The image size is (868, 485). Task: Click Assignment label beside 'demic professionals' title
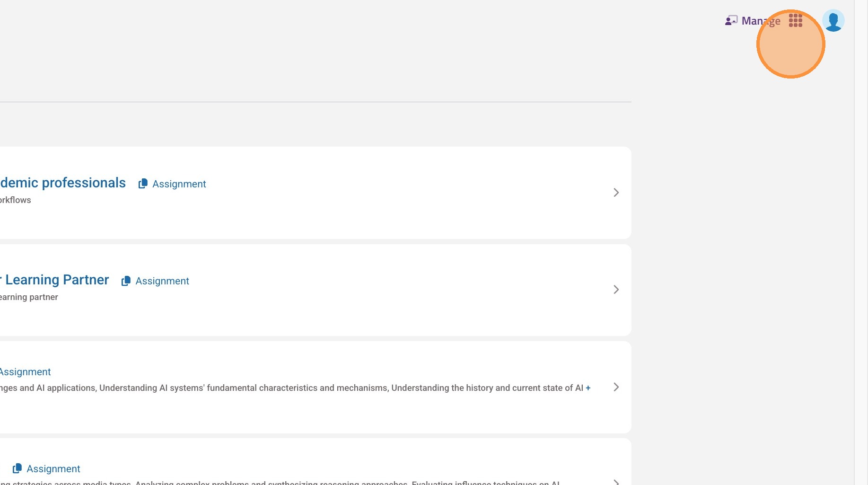coord(179,184)
